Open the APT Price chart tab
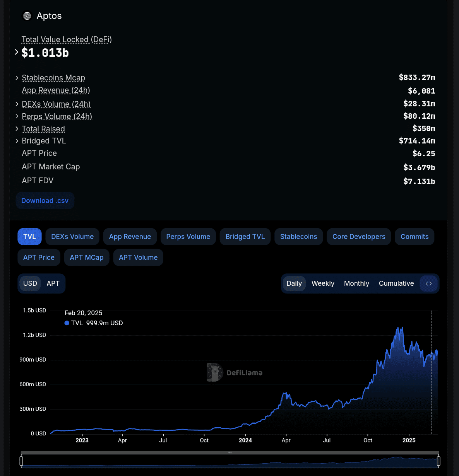Viewport: 459px width, 476px height. click(39, 257)
